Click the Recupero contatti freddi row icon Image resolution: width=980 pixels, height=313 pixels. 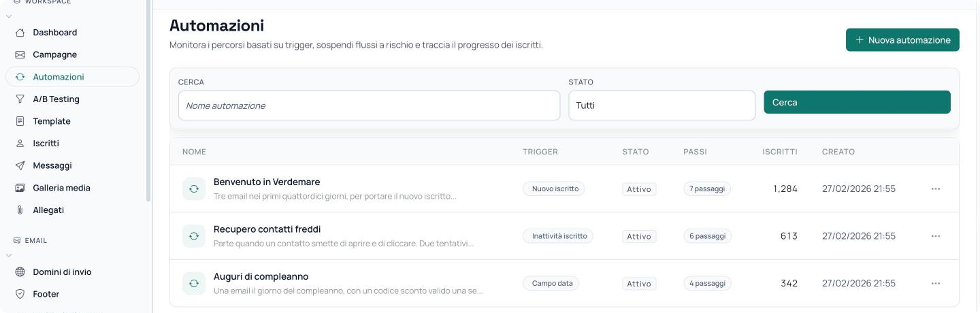click(194, 236)
